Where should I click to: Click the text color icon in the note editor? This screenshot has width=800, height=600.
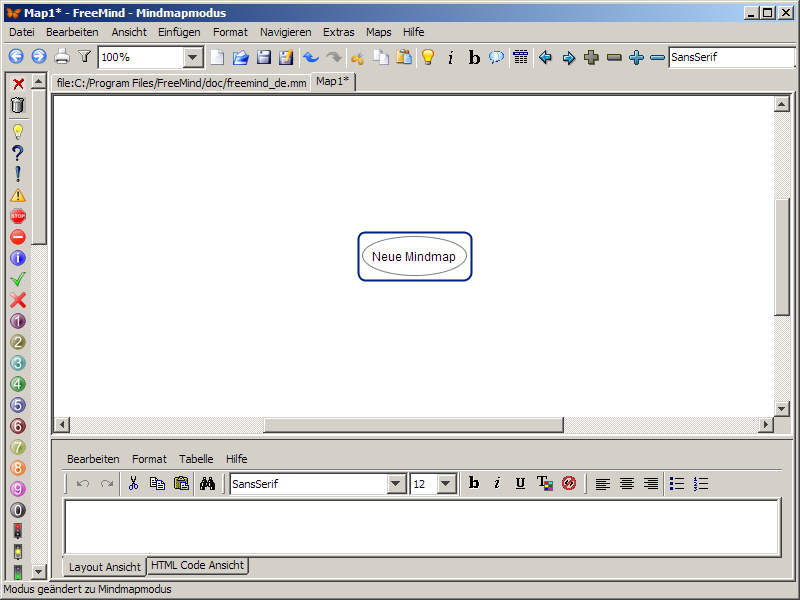click(x=544, y=484)
